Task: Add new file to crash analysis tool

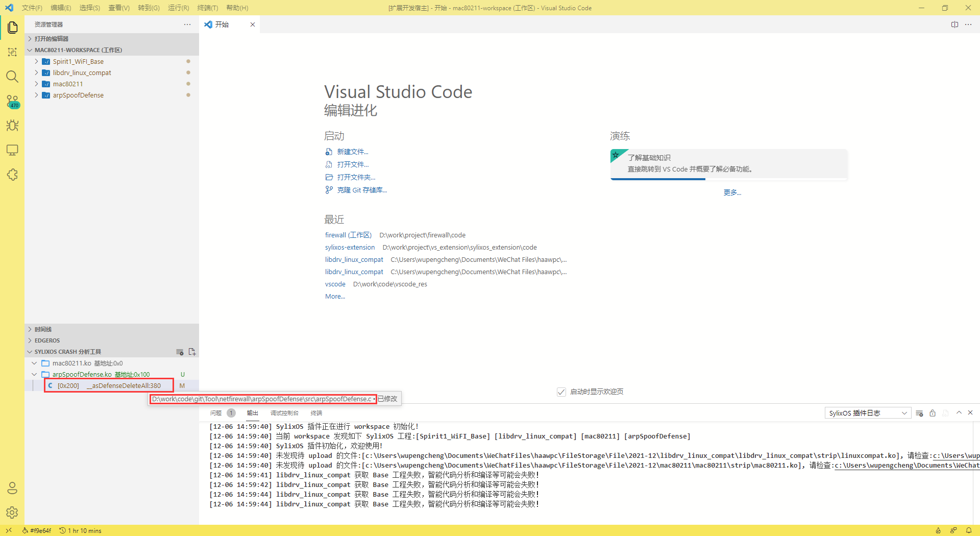Action: tap(192, 352)
